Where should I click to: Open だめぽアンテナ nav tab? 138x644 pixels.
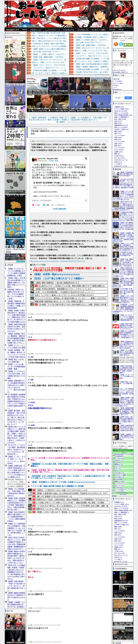pyautogui.click(x=36, y=30)
